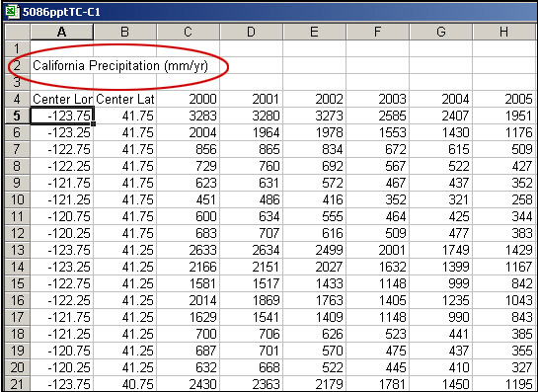Click cell containing 40.75

[125, 384]
